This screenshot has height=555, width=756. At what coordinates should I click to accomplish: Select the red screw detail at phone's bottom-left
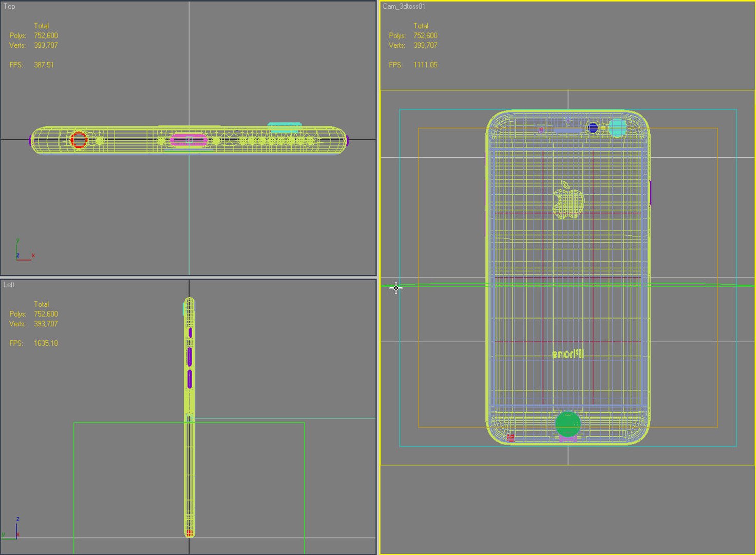(x=511, y=438)
